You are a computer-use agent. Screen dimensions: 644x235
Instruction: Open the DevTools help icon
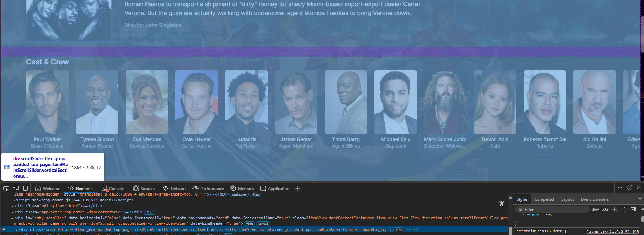pos(630,187)
